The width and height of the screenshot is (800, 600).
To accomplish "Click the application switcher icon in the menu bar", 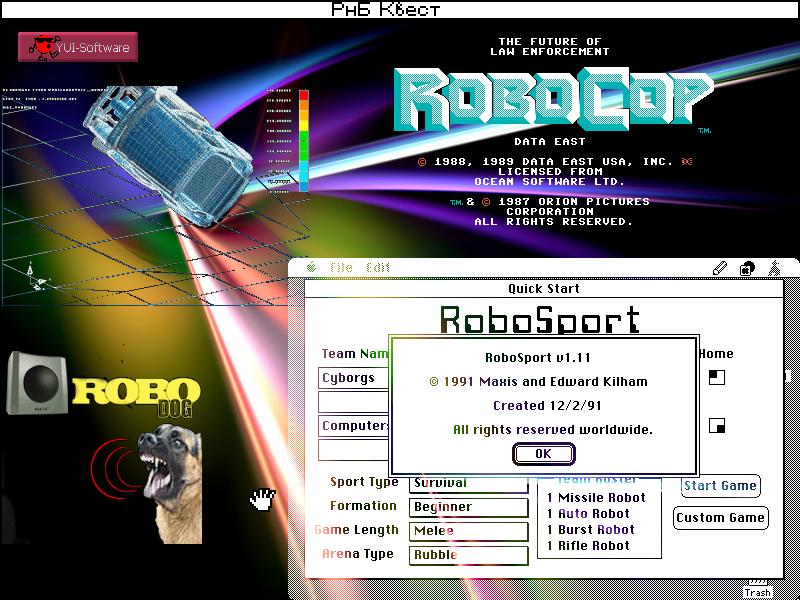I will click(x=747, y=268).
